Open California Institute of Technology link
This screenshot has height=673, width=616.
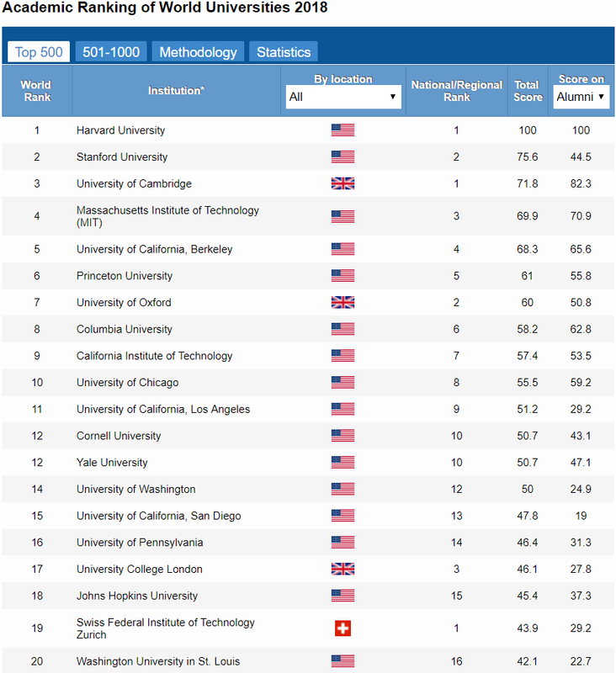(x=155, y=356)
